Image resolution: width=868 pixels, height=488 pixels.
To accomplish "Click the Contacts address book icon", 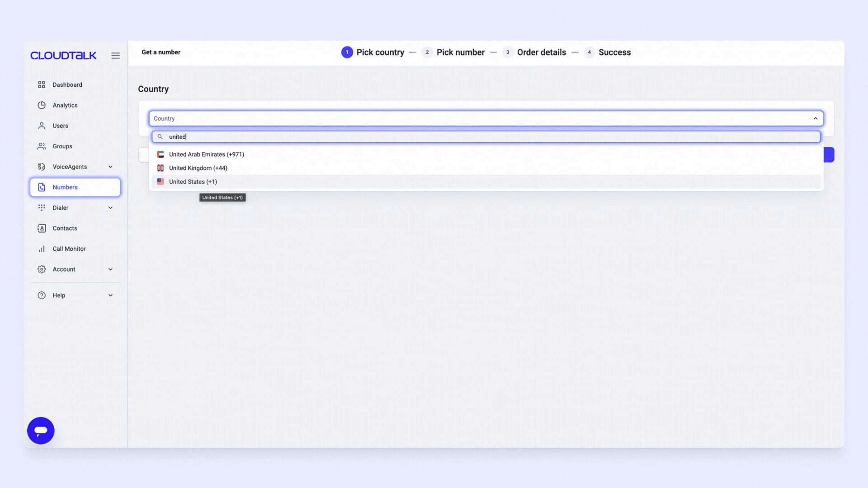I will point(42,228).
